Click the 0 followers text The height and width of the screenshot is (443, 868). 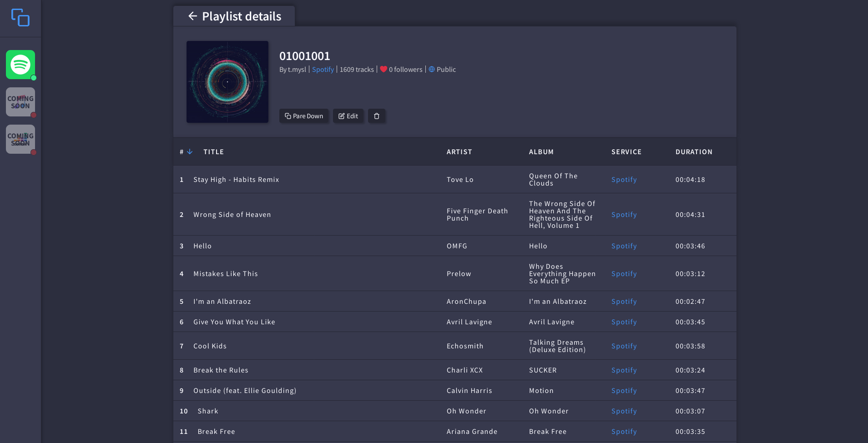[x=405, y=70]
